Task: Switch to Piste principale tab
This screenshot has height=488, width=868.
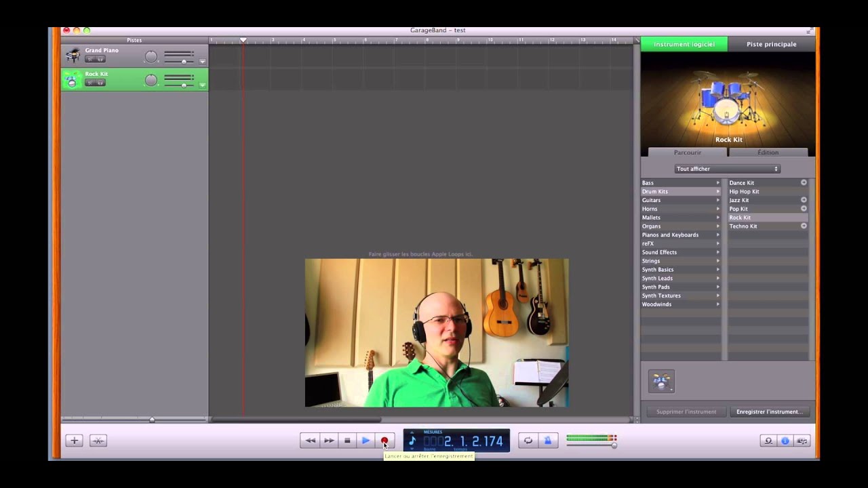Action: click(x=772, y=44)
